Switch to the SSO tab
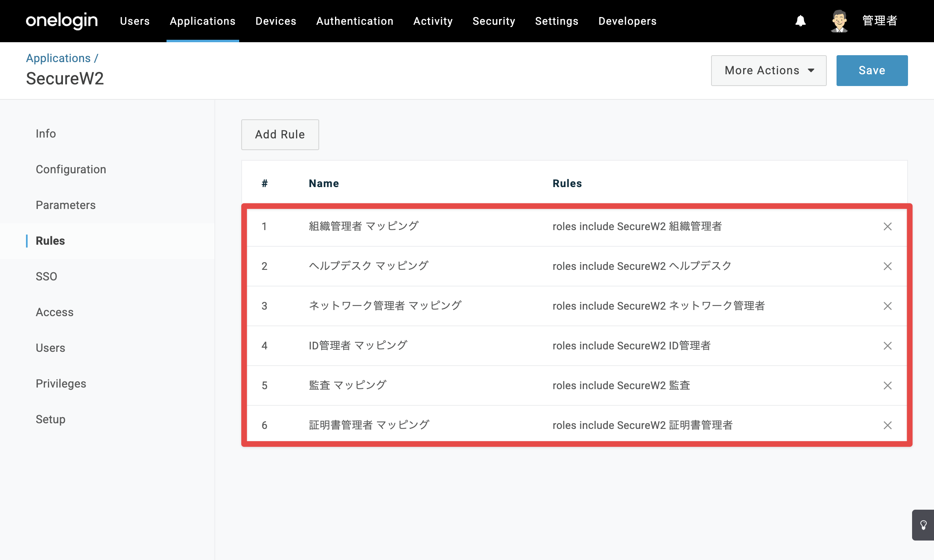Viewport: 934px width, 560px height. 46,276
